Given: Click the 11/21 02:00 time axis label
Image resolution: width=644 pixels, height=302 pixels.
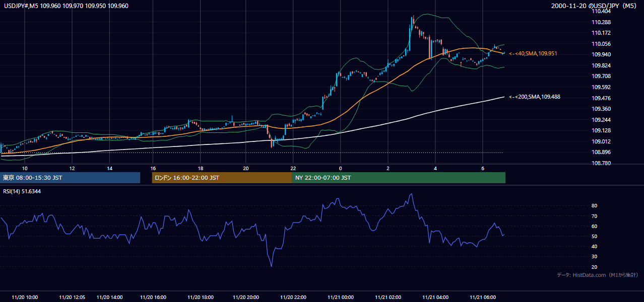Looking at the screenshot, I should point(388,297).
